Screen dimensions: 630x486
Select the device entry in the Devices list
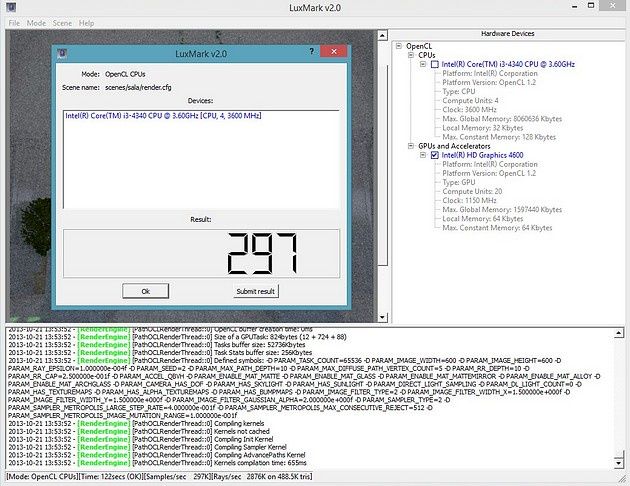click(163, 116)
